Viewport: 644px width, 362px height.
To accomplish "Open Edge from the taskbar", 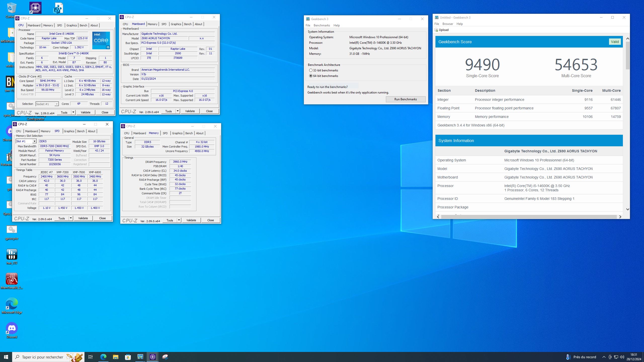I will coord(103,357).
